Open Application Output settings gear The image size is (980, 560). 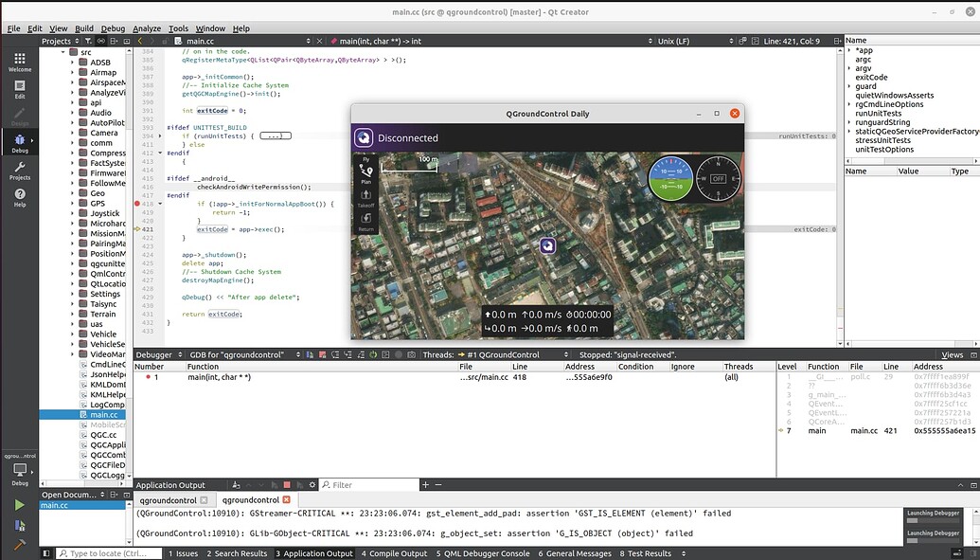click(312, 484)
